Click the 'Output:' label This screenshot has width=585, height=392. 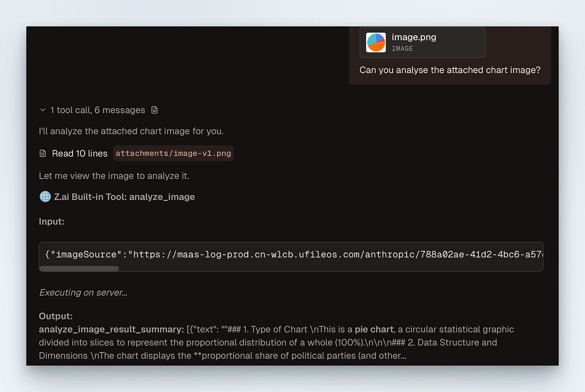coord(56,316)
